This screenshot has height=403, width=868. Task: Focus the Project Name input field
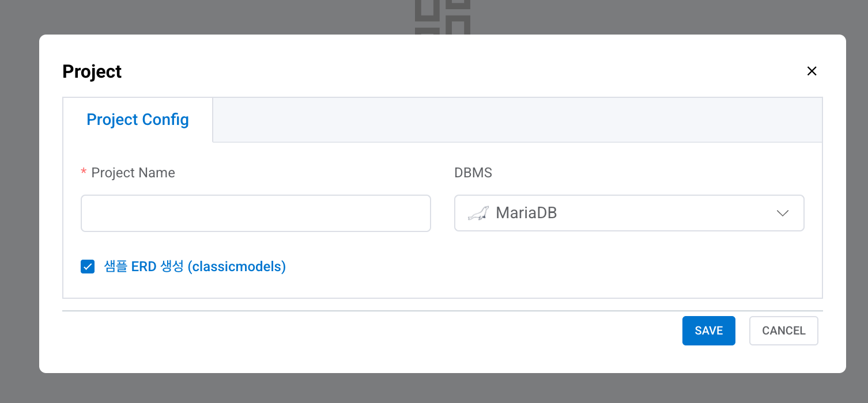coord(255,213)
